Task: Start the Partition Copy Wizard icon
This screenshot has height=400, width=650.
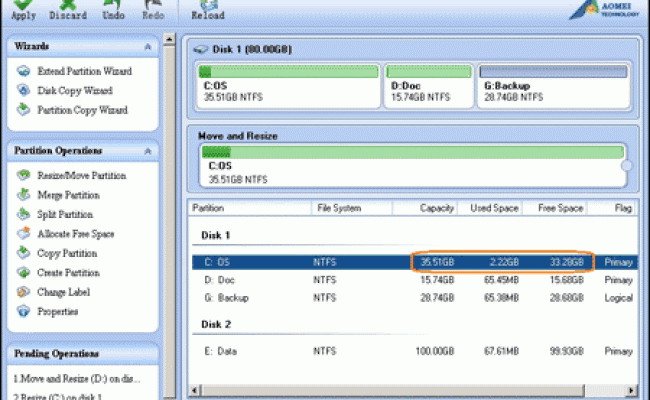Action: [x=24, y=110]
